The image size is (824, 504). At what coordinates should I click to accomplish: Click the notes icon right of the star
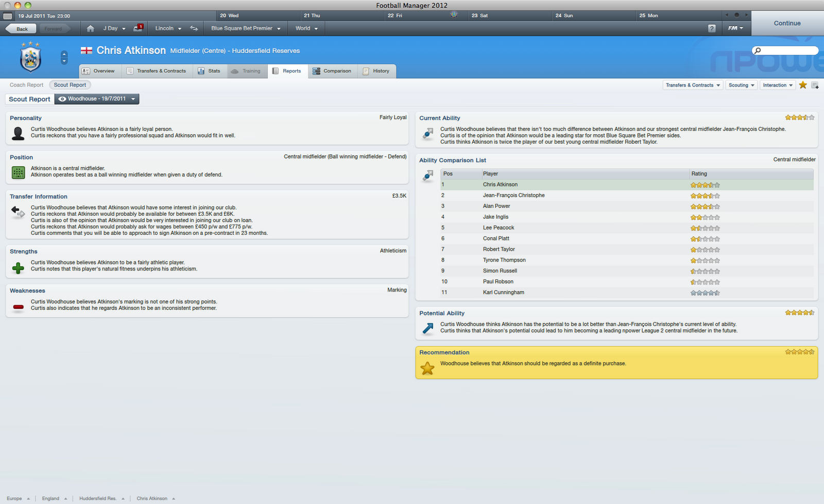coord(815,85)
